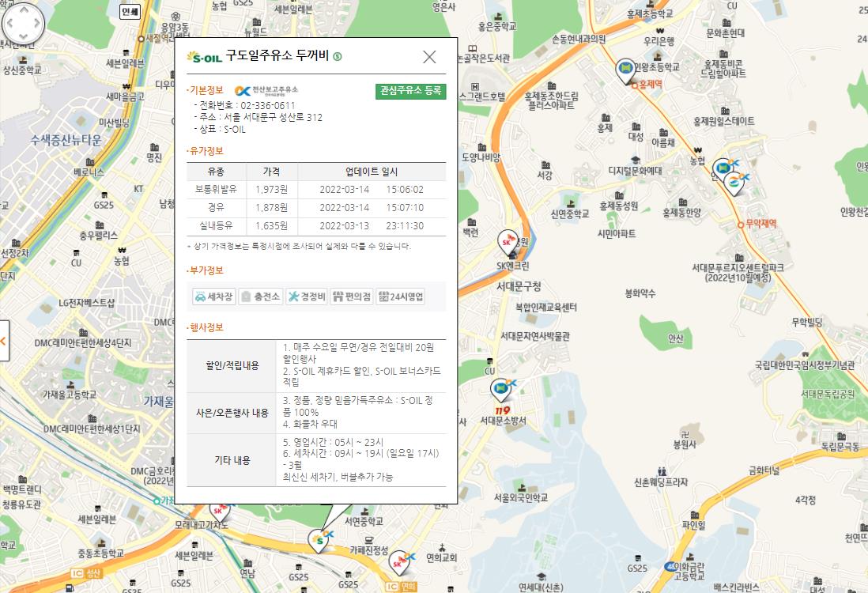Screen dimensions: 868x593
Task: Click the 기본정보 section heading
Action: (x=206, y=90)
